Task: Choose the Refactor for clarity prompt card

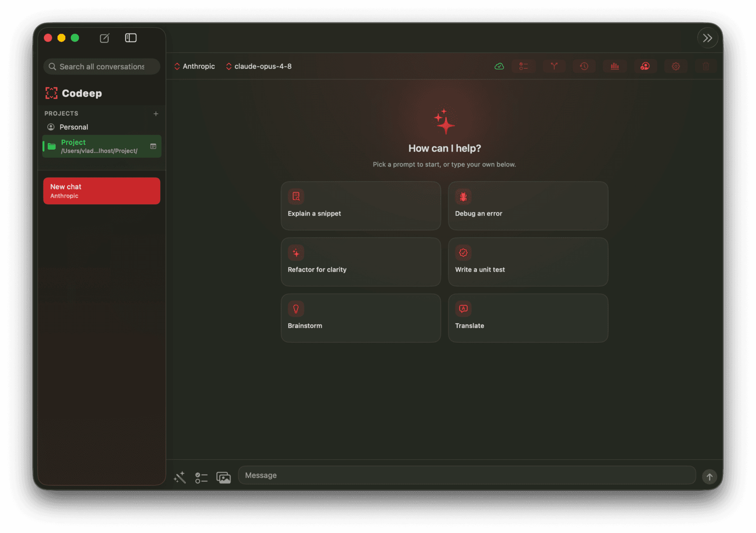Action: click(361, 262)
